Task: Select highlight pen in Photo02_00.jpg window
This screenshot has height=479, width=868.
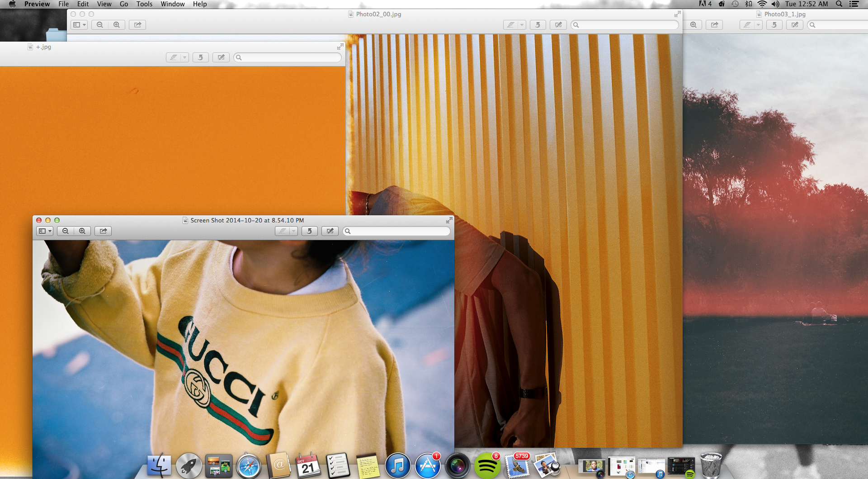Action: point(511,25)
